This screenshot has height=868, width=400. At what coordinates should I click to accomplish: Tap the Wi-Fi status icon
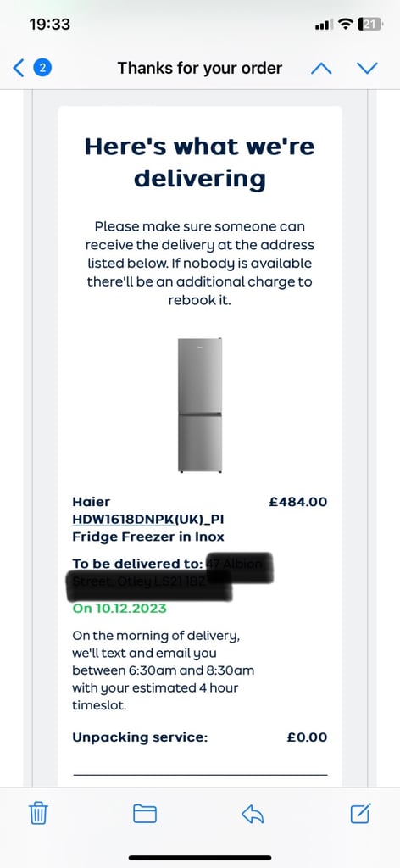[x=345, y=25]
